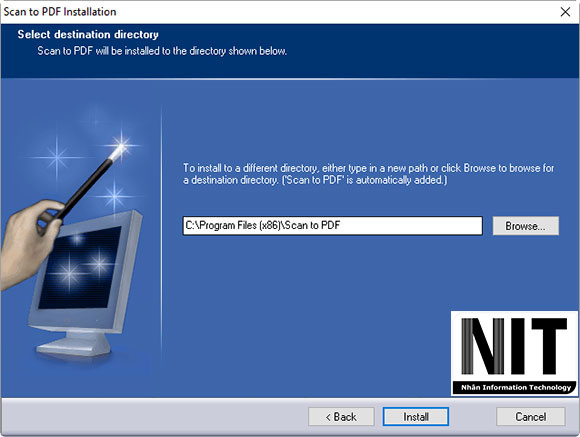The width and height of the screenshot is (580, 437).
Task: Go to previous step with Back
Action: click(341, 417)
